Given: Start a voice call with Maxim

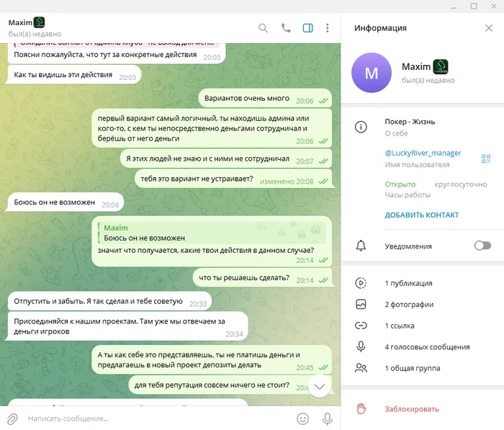Looking at the screenshot, I should tap(285, 28).
